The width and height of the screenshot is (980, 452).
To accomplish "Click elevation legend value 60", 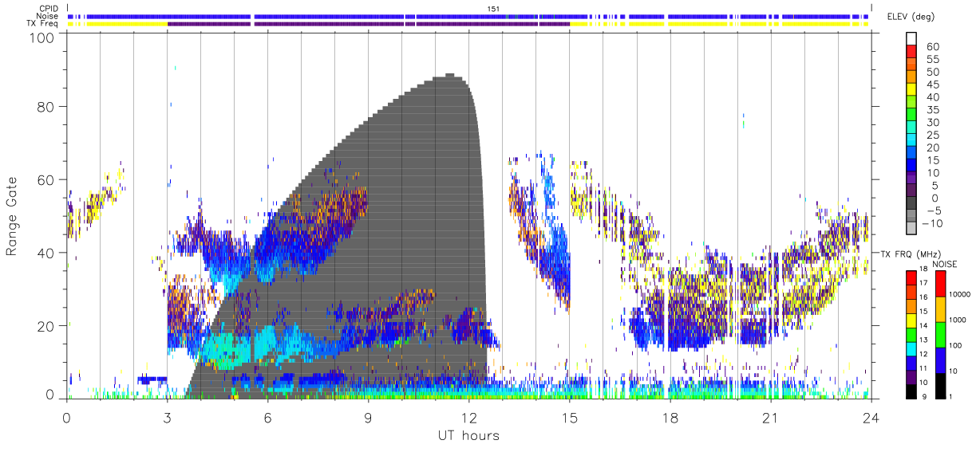I will coord(933,47).
